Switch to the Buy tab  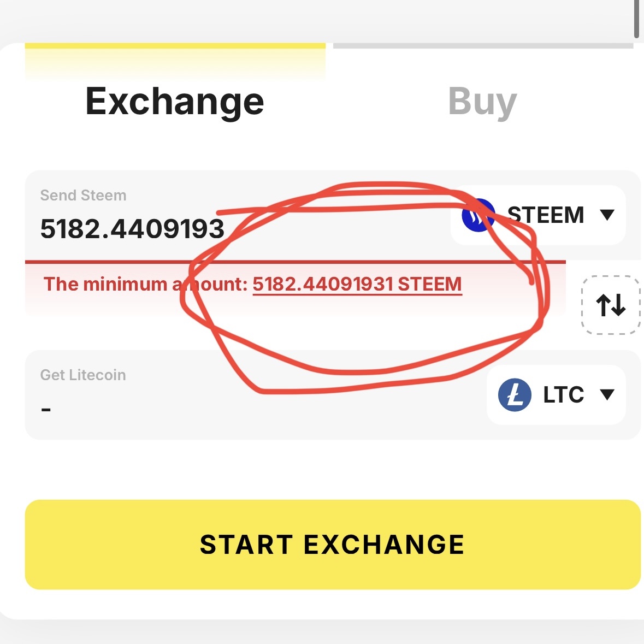point(482,102)
